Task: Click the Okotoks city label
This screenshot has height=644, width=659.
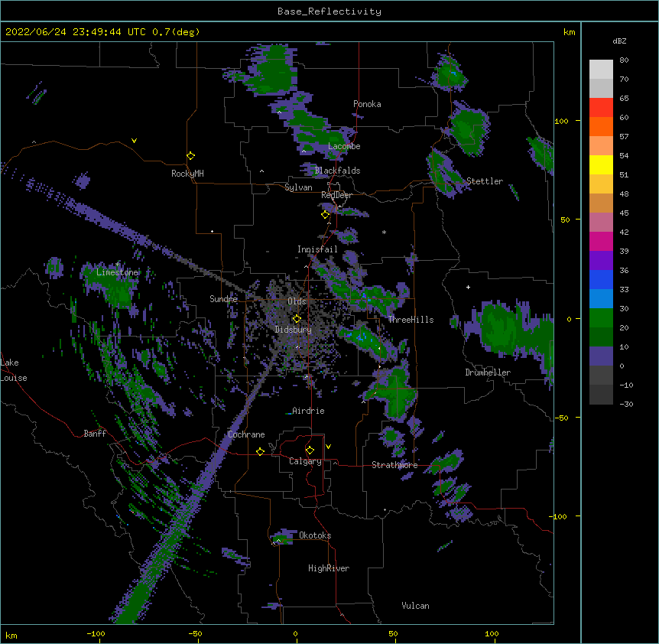Action: 315,535
